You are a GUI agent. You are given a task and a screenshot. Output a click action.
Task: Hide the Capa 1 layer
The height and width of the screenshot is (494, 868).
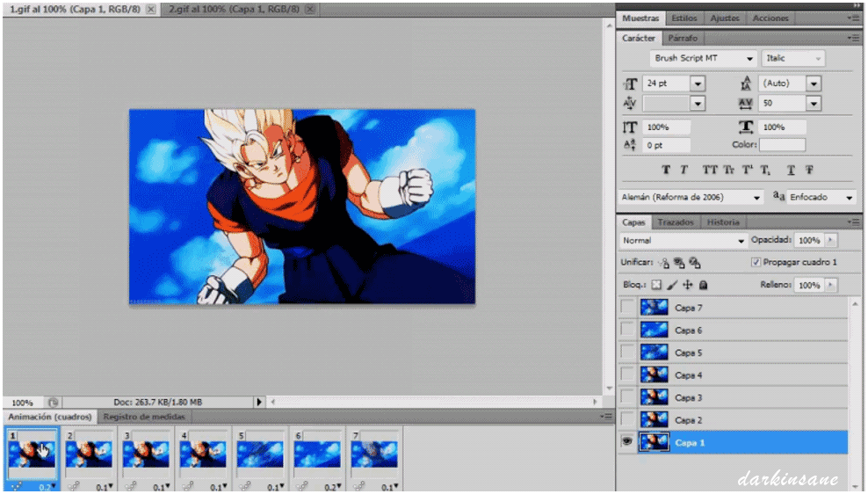pyautogui.click(x=627, y=442)
